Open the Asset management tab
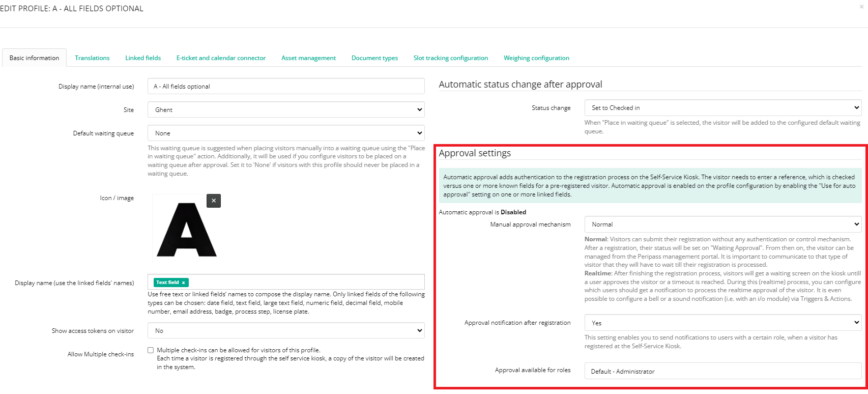 308,58
